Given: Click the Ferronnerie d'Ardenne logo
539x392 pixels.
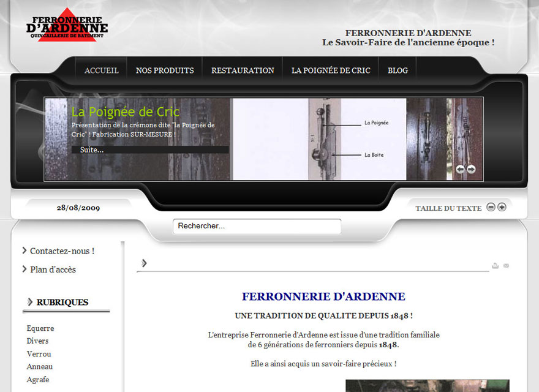Looking at the screenshot, I should (67, 25).
